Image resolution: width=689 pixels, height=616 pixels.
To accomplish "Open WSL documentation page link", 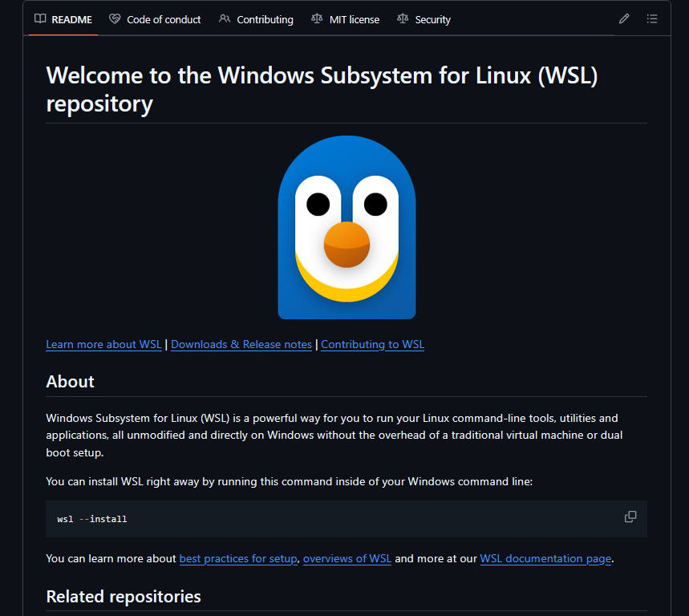I will 545,558.
